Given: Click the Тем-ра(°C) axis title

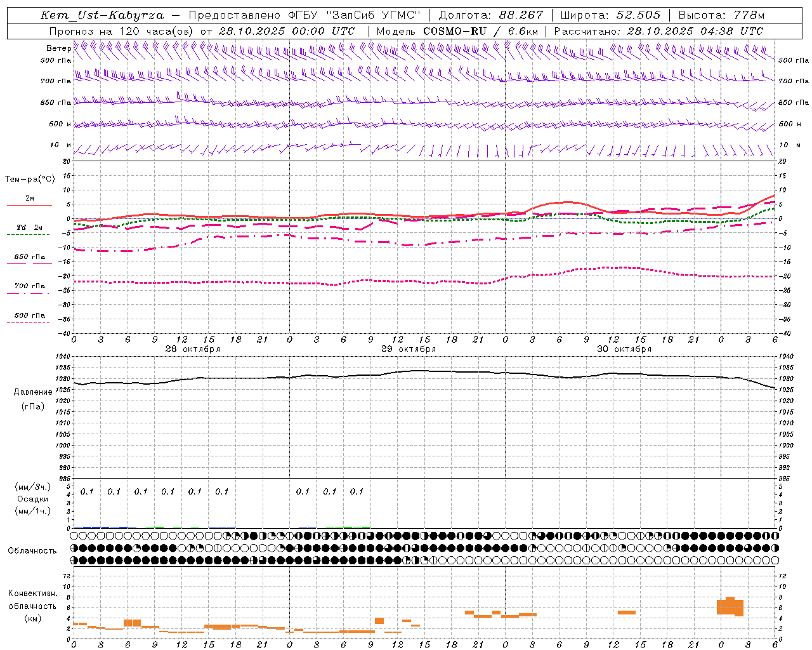Looking at the screenshot, I should pos(30,180).
